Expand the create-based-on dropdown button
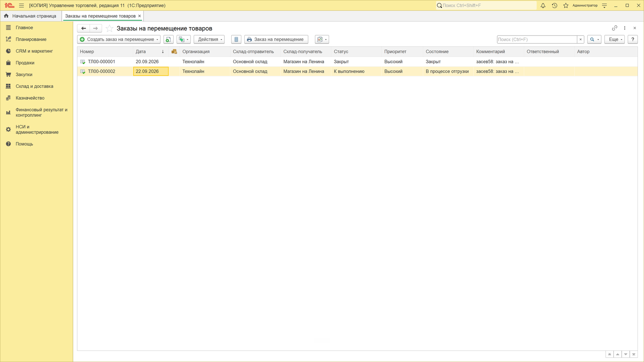Screen dimensions: 644x362 184,40
